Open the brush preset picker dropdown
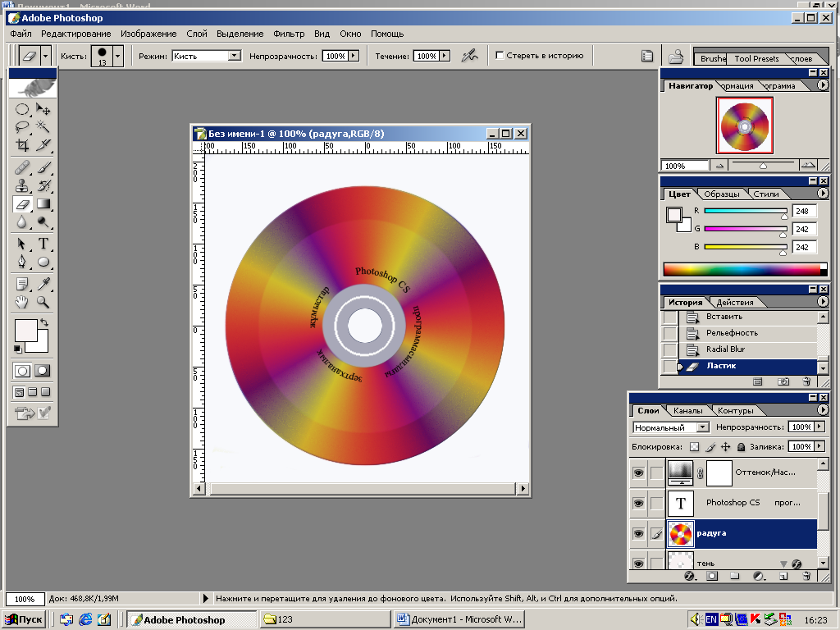The width and height of the screenshot is (840, 630). [118, 56]
